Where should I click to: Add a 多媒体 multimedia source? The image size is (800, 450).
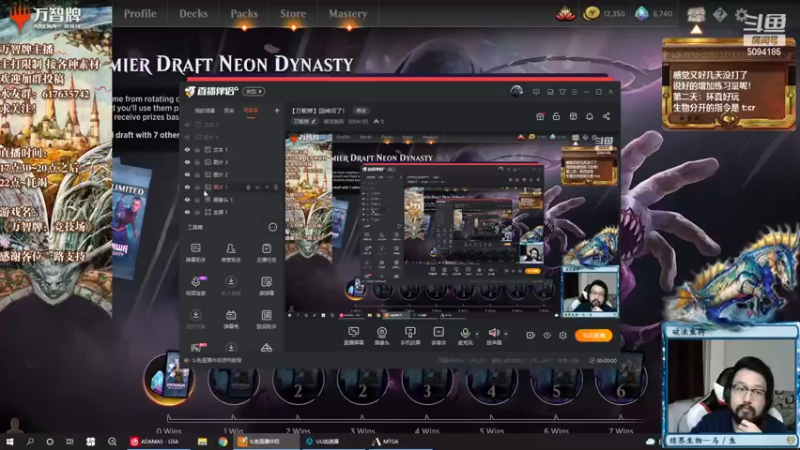(438, 336)
